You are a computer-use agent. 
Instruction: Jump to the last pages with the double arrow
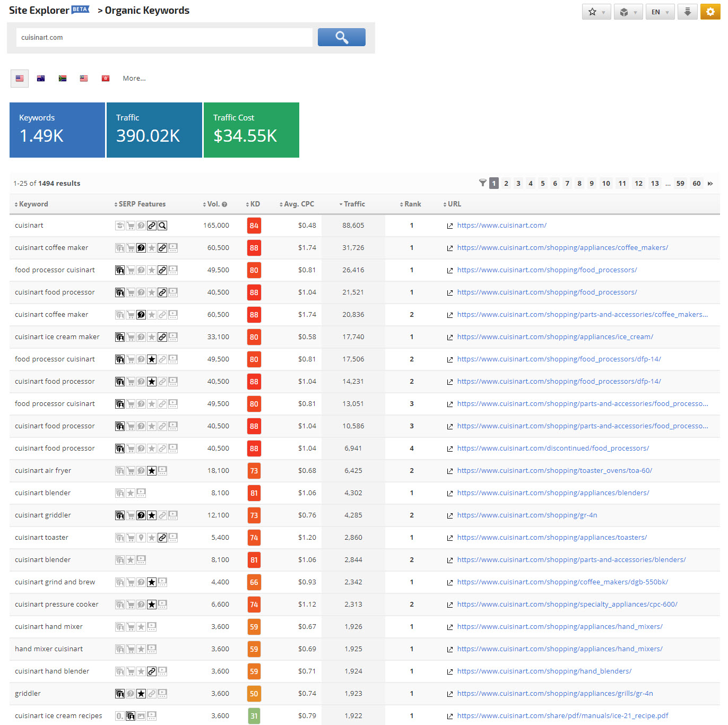tap(710, 184)
